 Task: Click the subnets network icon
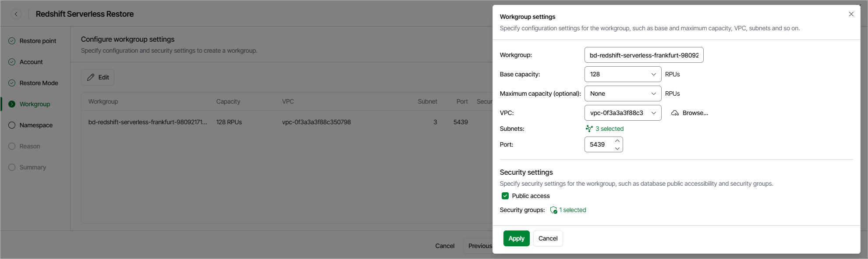589,129
